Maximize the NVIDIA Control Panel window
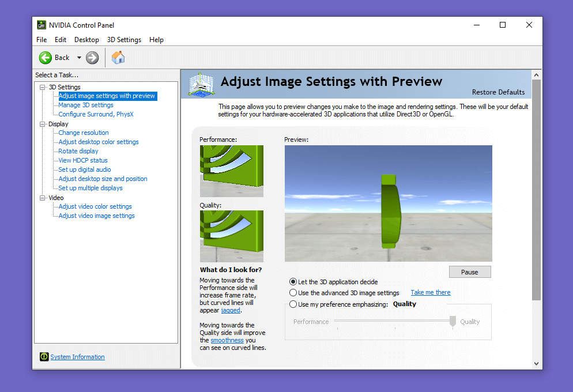The image size is (573, 392). [x=503, y=25]
